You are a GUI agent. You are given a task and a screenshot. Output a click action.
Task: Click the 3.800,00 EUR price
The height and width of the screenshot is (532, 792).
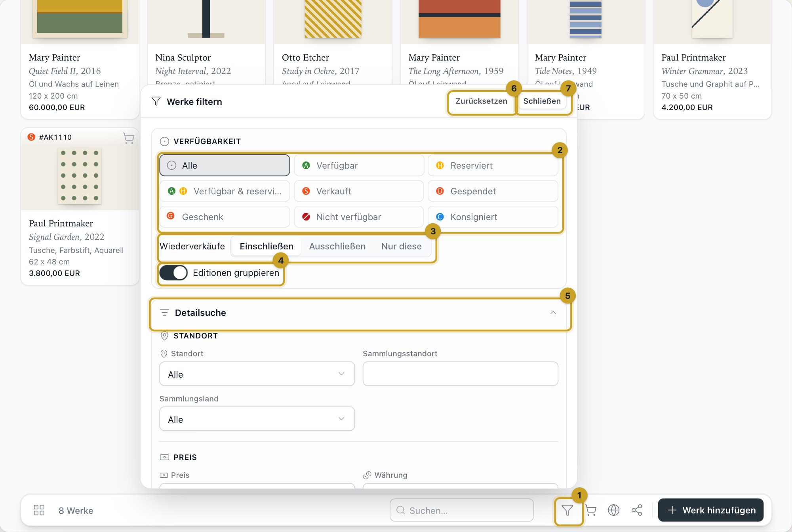tap(54, 274)
